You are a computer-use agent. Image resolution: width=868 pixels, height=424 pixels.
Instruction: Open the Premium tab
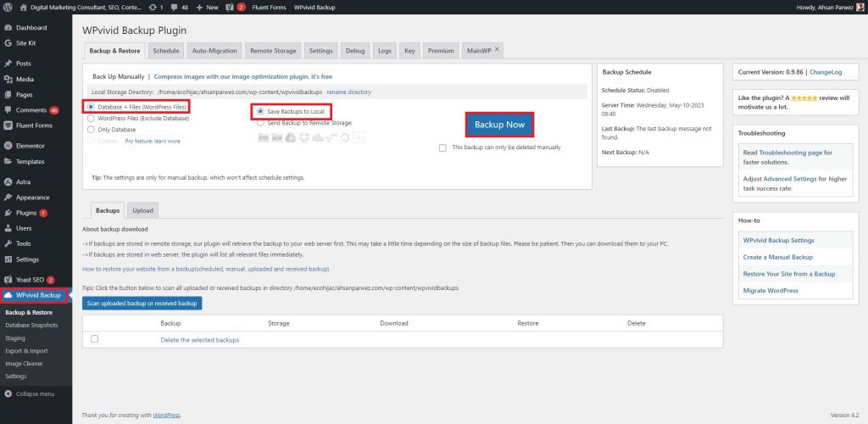pos(441,51)
